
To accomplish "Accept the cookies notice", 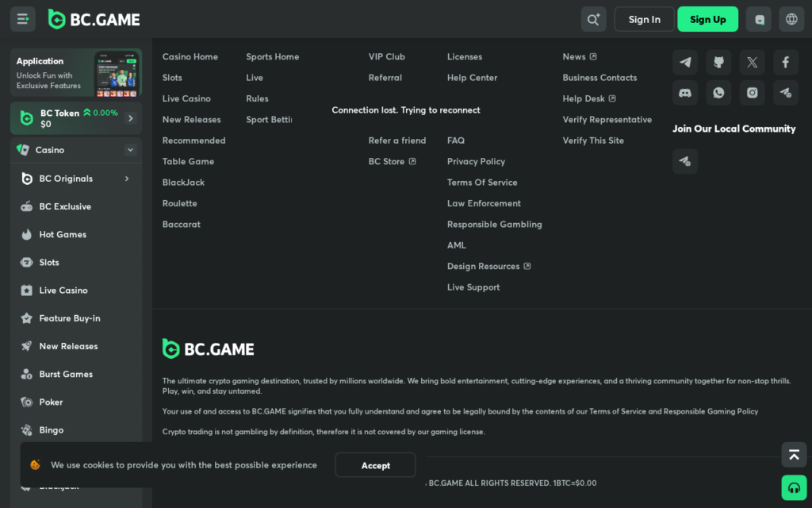I will coord(375,465).
